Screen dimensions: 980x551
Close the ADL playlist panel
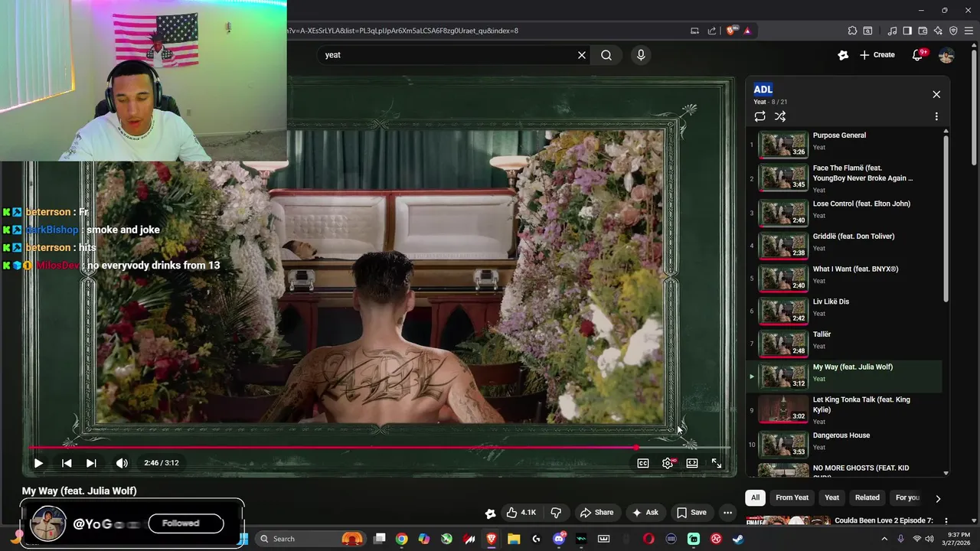pos(936,94)
